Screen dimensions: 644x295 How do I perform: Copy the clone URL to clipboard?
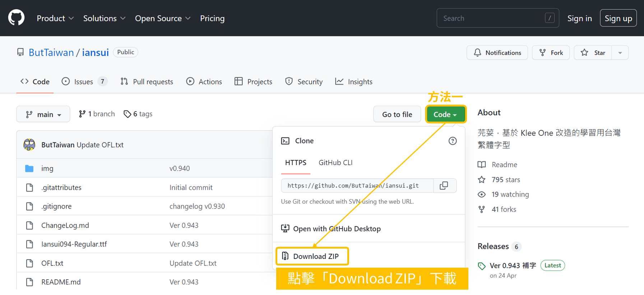click(x=444, y=186)
